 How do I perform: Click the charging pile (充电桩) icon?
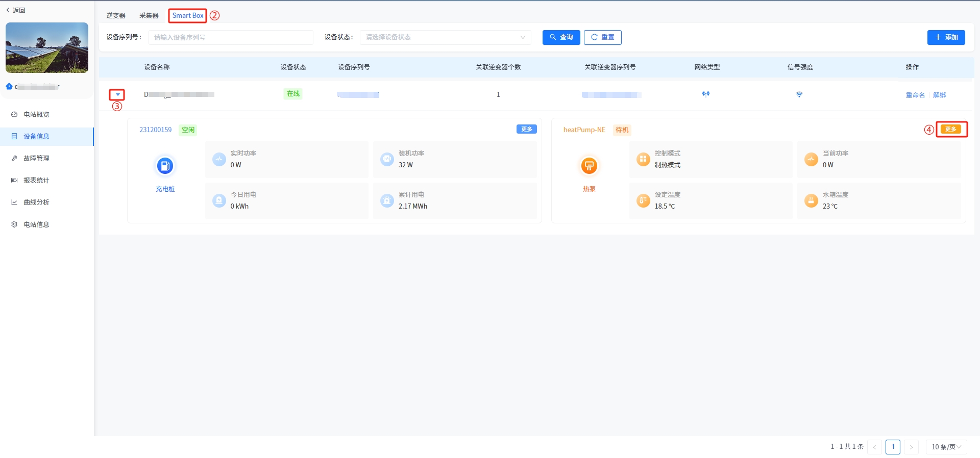[164, 166]
